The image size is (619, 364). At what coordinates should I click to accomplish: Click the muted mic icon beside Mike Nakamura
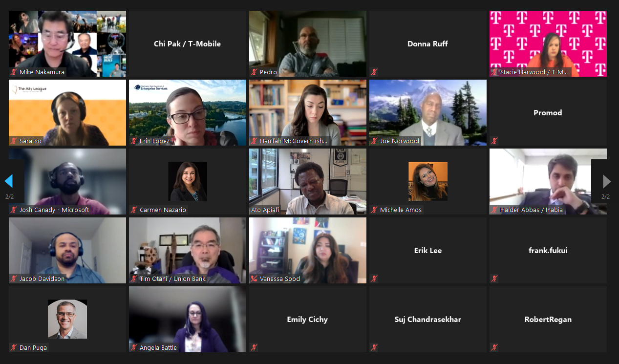(x=14, y=72)
